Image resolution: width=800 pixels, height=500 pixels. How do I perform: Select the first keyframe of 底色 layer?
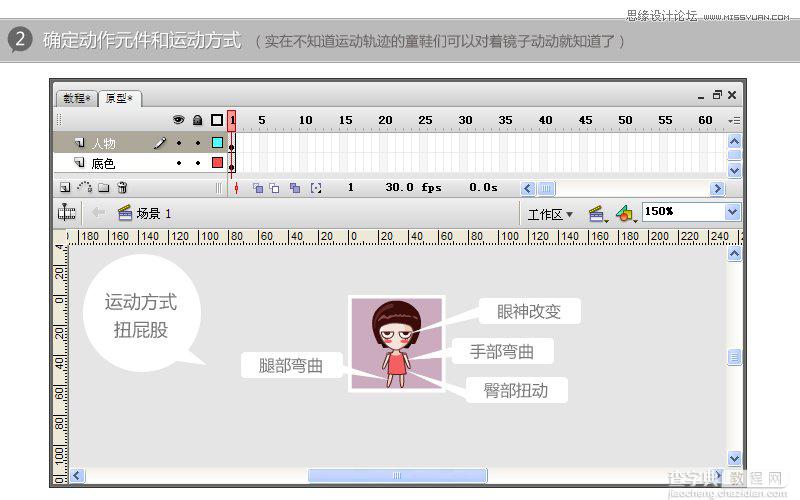(232, 163)
